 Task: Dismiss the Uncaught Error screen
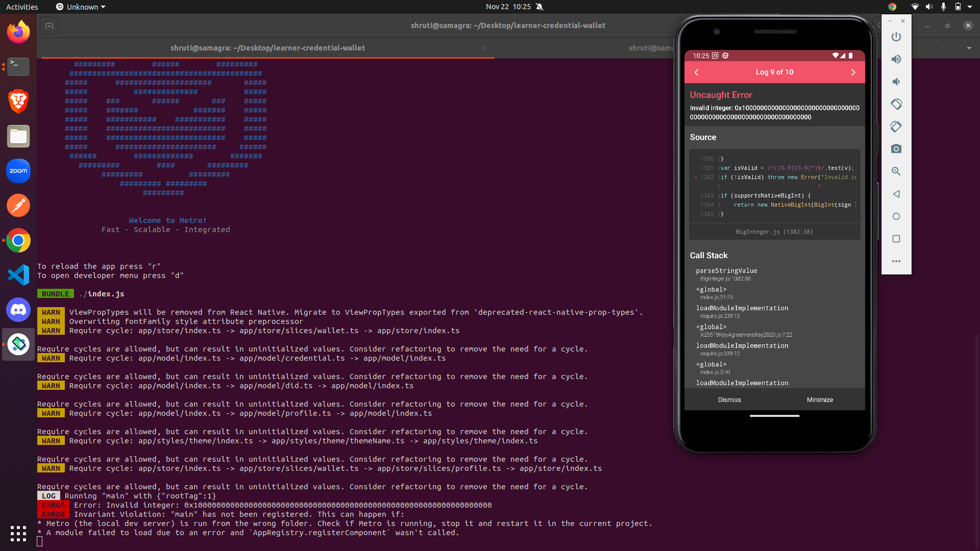point(729,399)
